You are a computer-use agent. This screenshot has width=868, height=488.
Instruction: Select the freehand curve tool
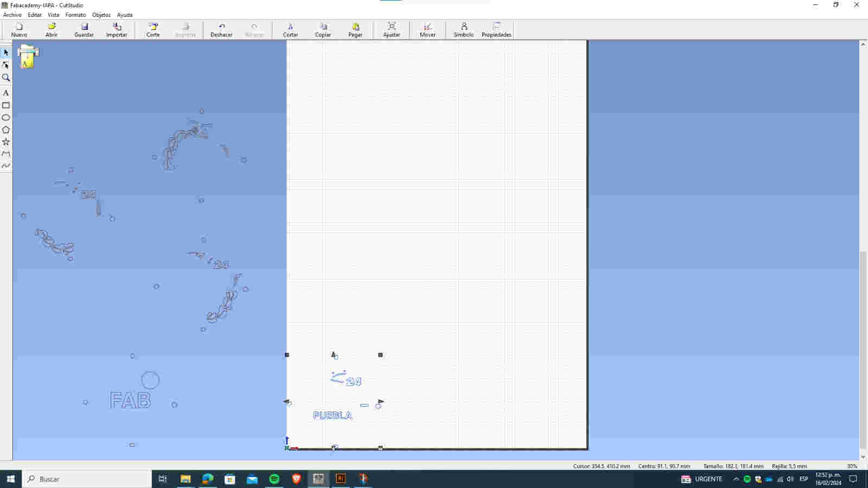[6, 165]
